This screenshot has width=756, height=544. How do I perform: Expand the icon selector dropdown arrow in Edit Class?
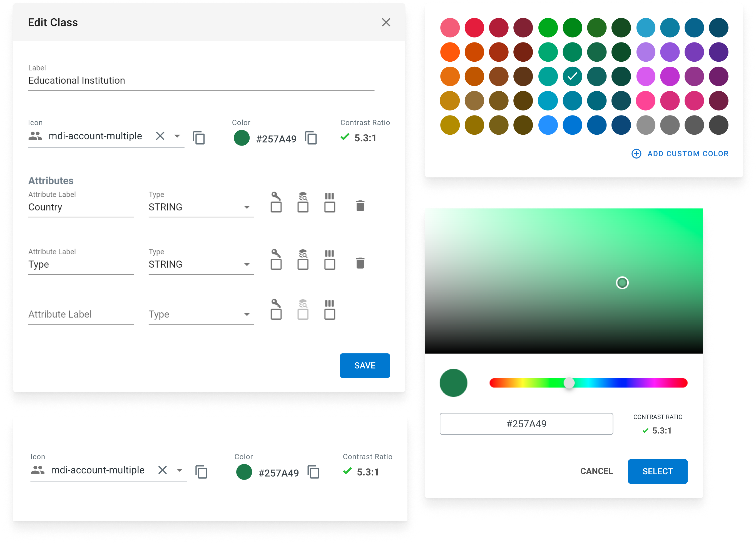click(x=177, y=136)
